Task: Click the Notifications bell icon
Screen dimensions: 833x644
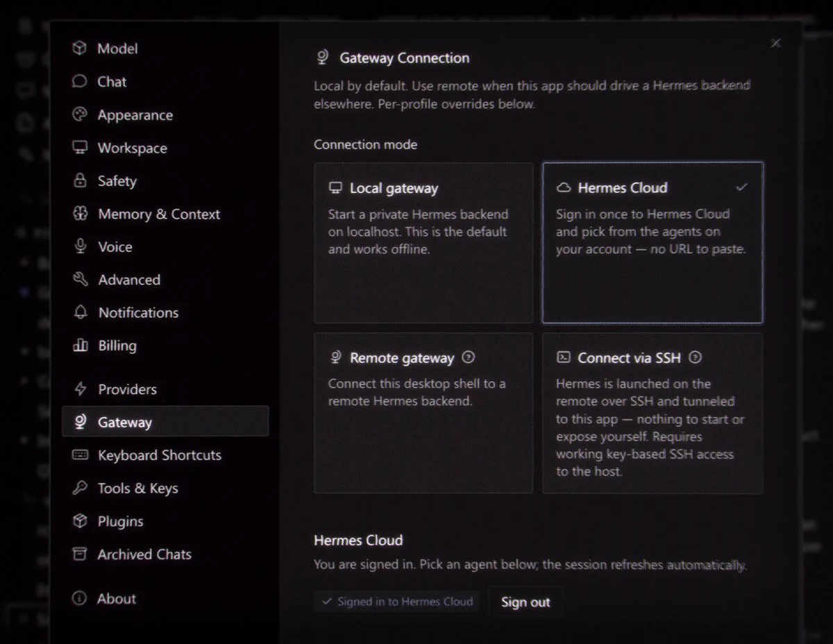Action: [x=80, y=313]
